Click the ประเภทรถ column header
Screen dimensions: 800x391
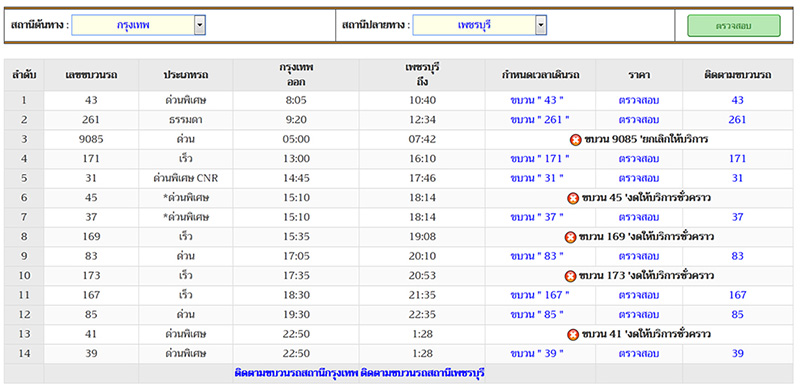[x=186, y=75]
